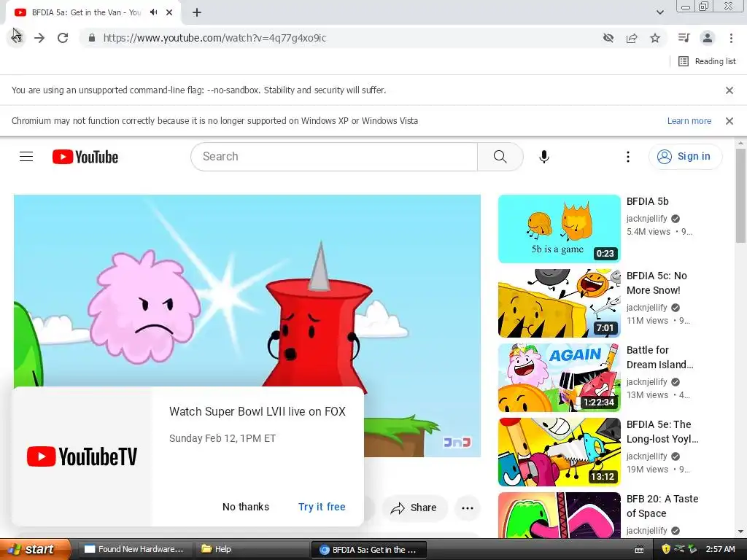Close the BFDIA 5a tab
This screenshot has width=747, height=560.
point(169,12)
